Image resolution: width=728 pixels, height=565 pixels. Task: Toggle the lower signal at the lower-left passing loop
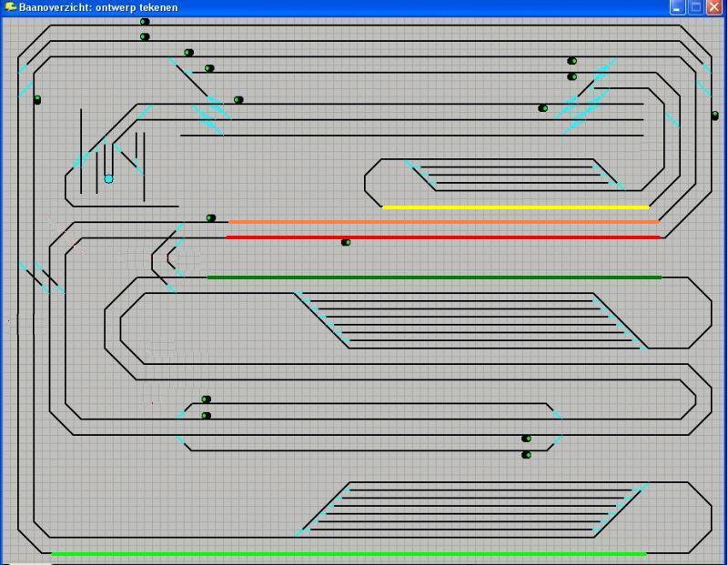coord(207,416)
